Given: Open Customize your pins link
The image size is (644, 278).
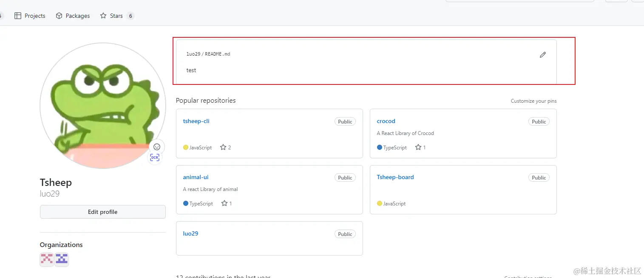Looking at the screenshot, I should 533,101.
